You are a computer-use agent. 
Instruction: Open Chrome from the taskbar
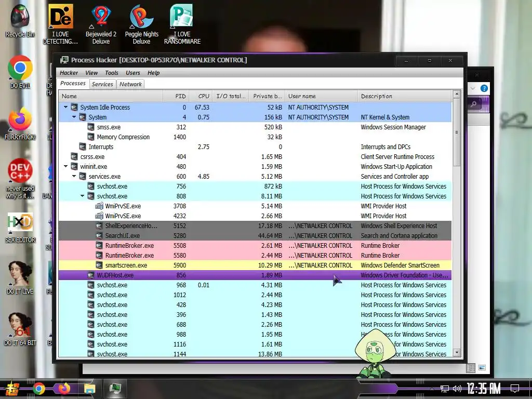[x=38, y=389]
